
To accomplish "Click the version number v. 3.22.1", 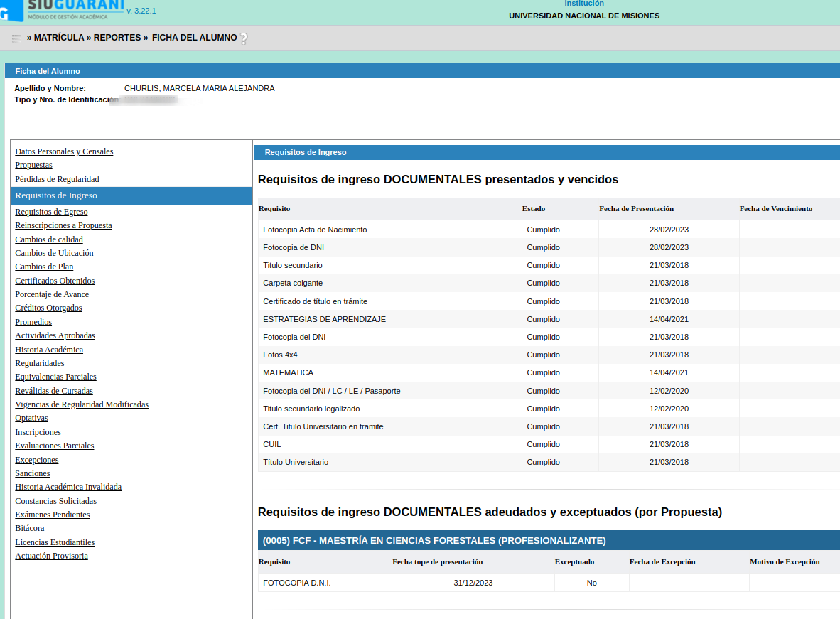I will click(x=141, y=11).
